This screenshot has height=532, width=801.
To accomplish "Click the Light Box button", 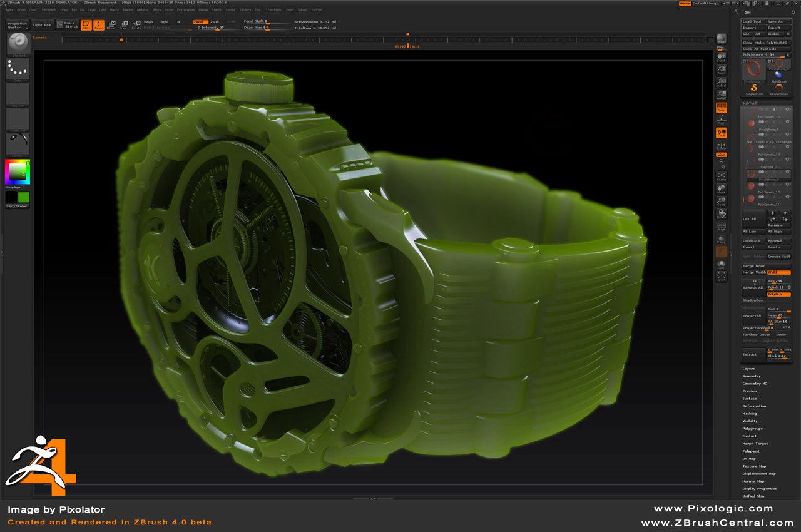I will pyautogui.click(x=42, y=25).
